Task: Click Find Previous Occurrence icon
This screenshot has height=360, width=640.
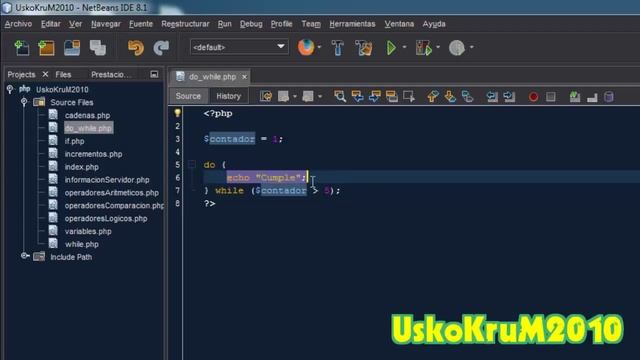Action: (x=357, y=96)
